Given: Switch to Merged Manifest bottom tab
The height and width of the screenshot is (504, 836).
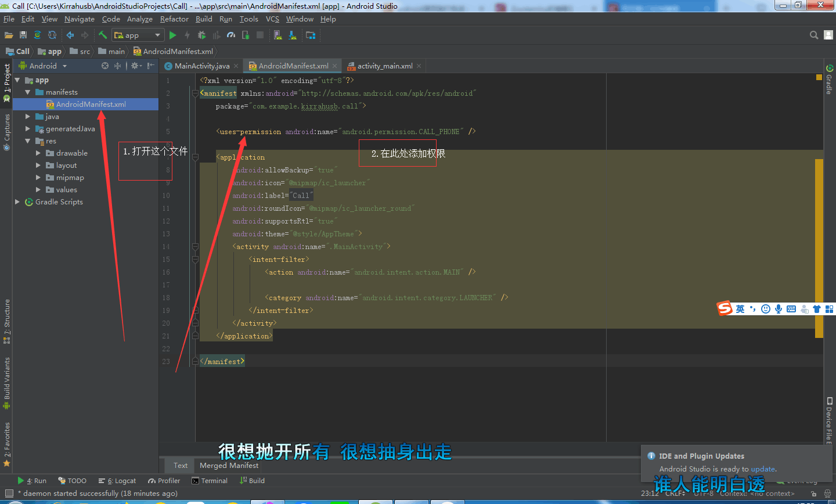Looking at the screenshot, I should 229,466.
